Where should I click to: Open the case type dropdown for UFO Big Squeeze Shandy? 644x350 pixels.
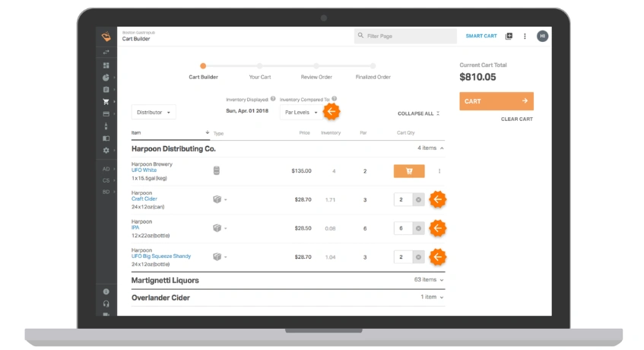pos(220,256)
